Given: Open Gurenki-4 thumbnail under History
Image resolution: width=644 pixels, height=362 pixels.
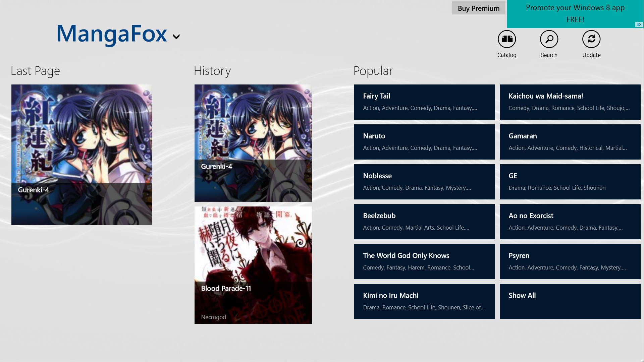Looking at the screenshot, I should (253, 143).
